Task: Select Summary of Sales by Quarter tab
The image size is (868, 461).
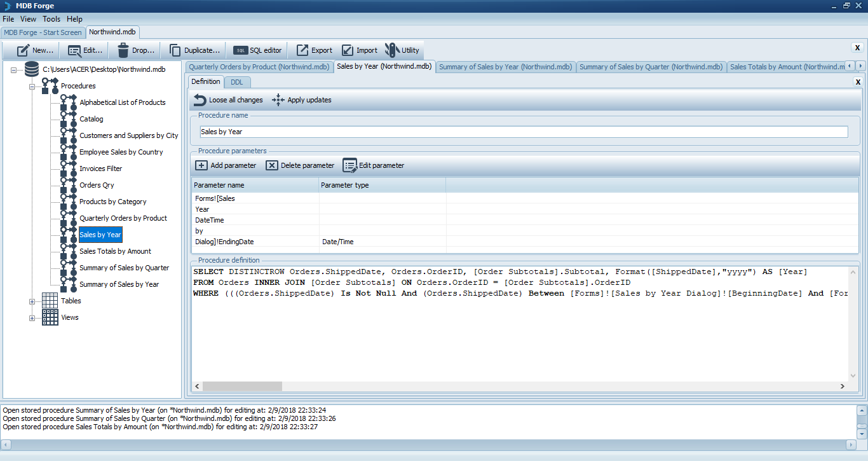Action: pyautogui.click(x=651, y=67)
